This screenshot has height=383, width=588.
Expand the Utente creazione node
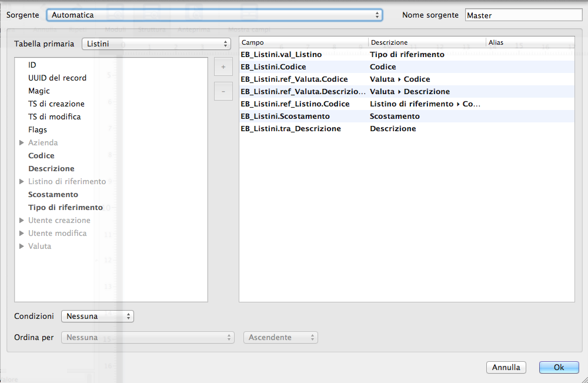pos(22,221)
